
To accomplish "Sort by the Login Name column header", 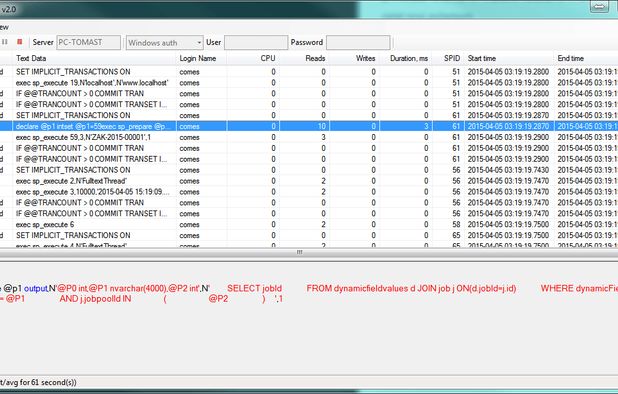I will pyautogui.click(x=201, y=58).
